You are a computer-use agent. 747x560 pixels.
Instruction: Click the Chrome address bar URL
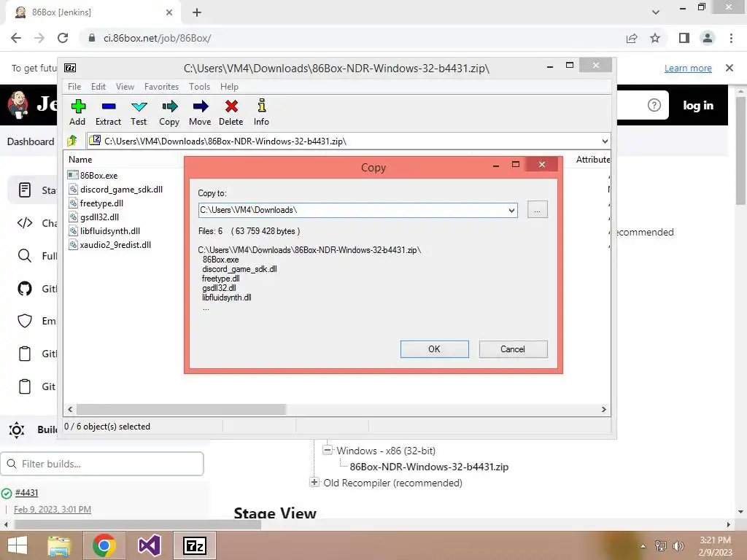[158, 38]
